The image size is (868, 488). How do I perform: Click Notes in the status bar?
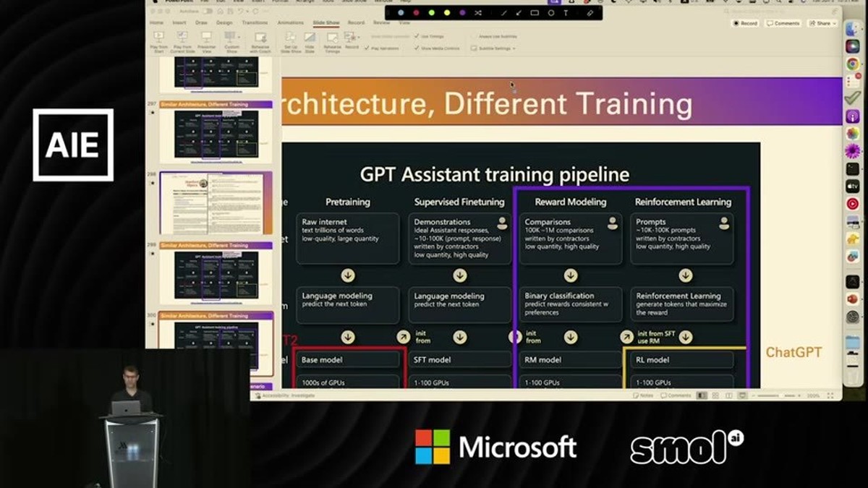click(x=643, y=395)
